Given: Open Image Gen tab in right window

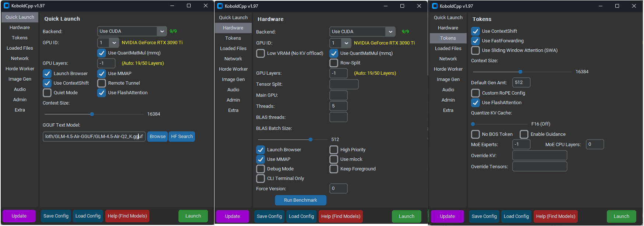Looking at the screenshot, I should click(x=448, y=80).
